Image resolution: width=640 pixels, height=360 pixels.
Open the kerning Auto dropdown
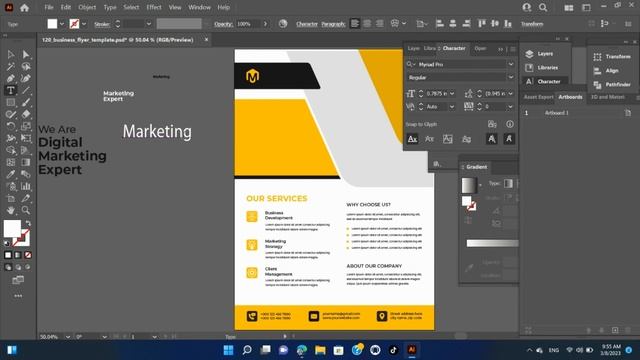452,107
